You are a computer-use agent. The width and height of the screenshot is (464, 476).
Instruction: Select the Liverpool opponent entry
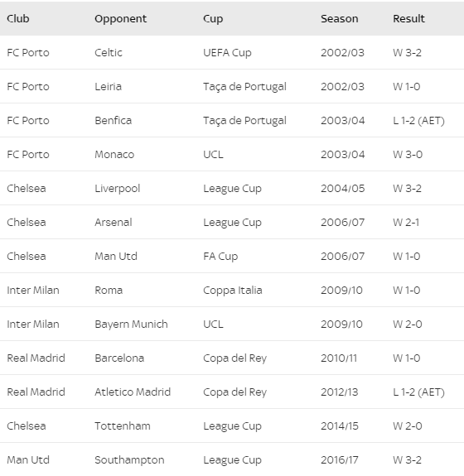[117, 189]
